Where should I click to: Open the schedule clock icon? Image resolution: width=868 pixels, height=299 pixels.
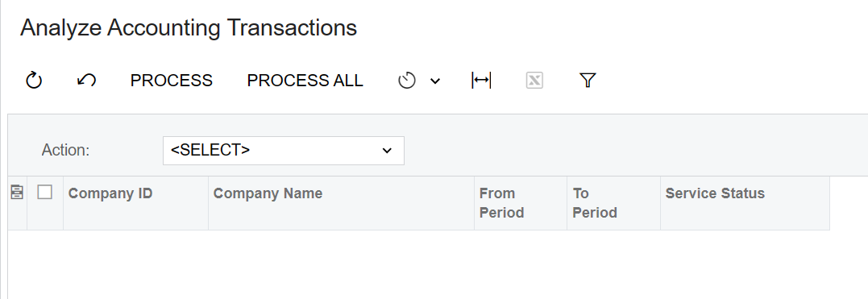point(407,81)
